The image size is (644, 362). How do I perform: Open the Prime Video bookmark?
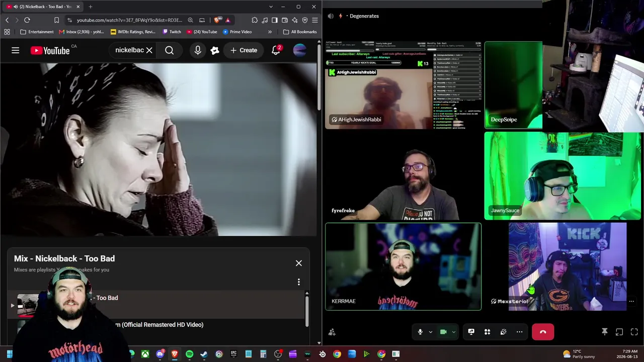tap(237, 32)
